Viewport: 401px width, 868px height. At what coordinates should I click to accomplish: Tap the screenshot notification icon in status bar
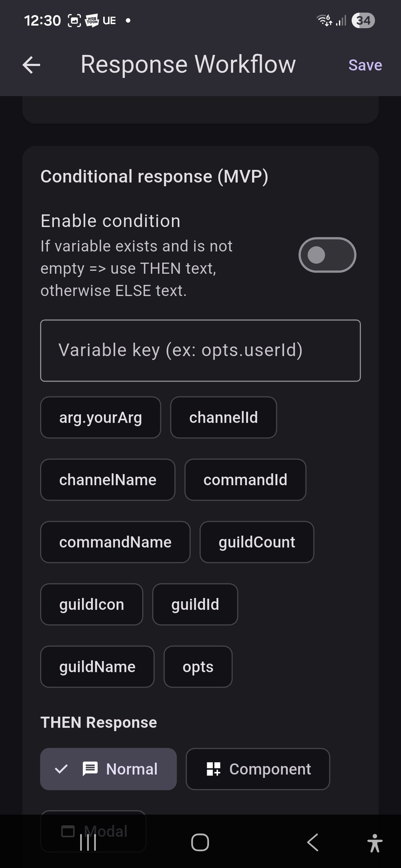(x=74, y=20)
